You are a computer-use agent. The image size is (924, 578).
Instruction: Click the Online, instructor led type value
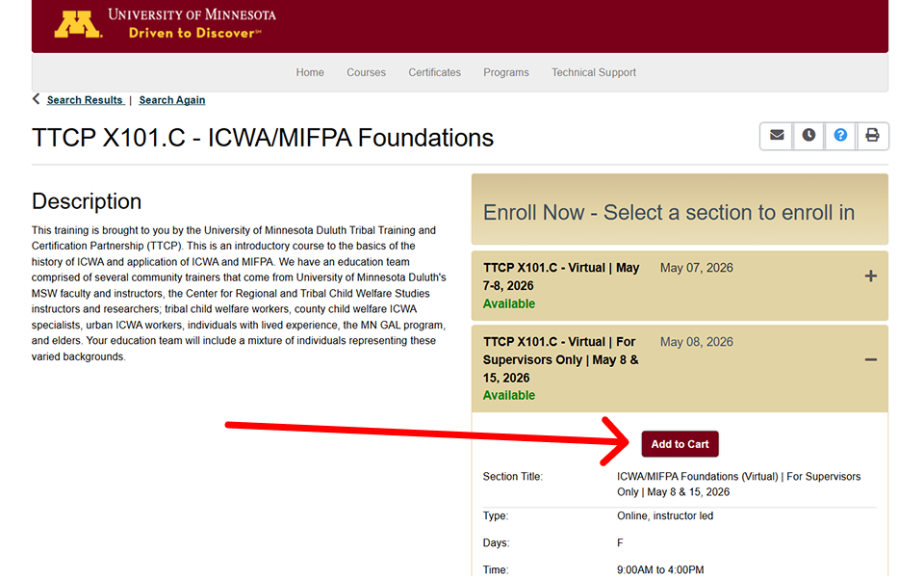[x=665, y=516]
